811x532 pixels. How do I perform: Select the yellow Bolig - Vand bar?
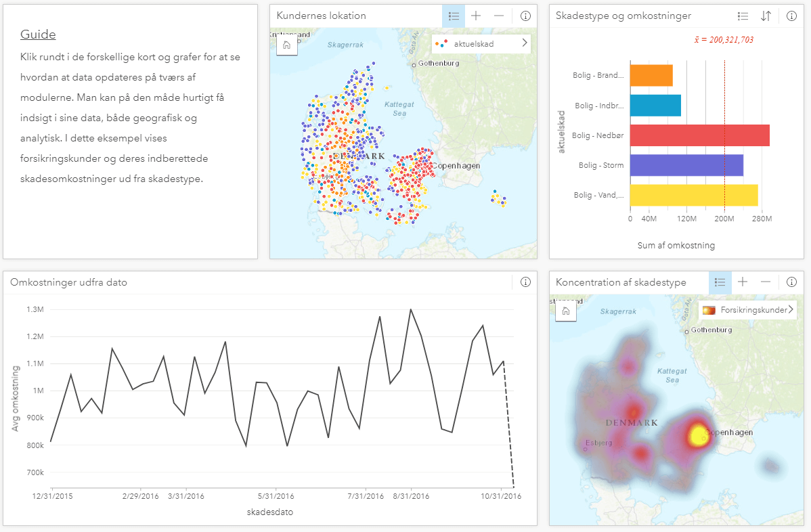pos(694,196)
